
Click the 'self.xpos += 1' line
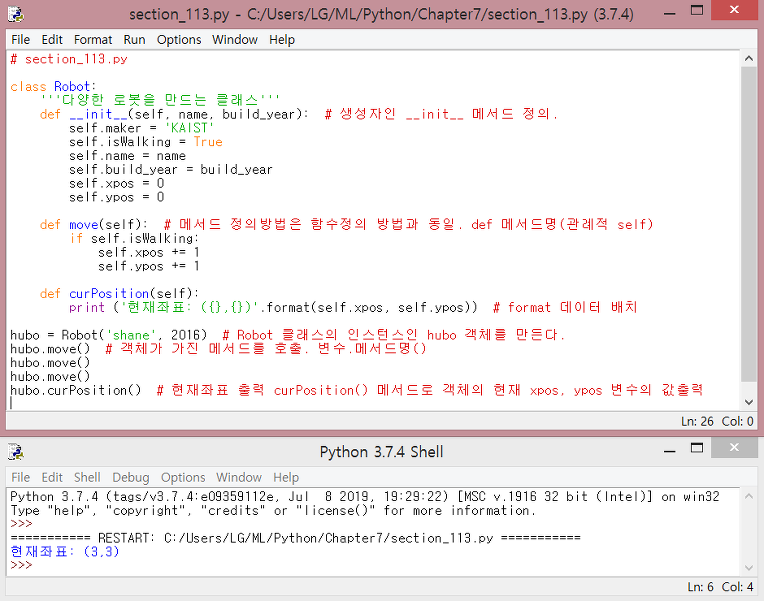pyautogui.click(x=149, y=252)
